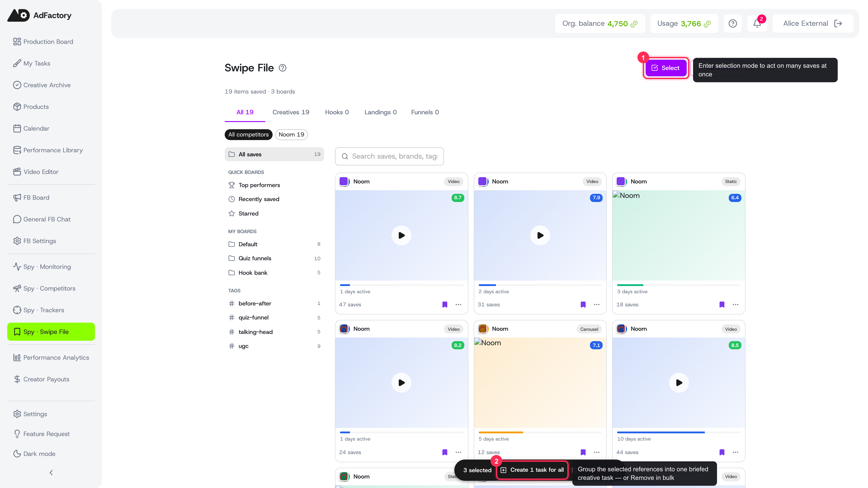The width and height of the screenshot is (868, 488).
Task: Filter by ugc tag
Action: pyautogui.click(x=274, y=346)
